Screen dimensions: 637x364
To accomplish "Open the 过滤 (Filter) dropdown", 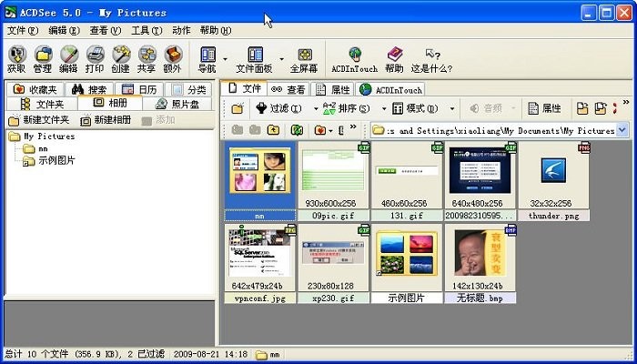I will [280, 108].
